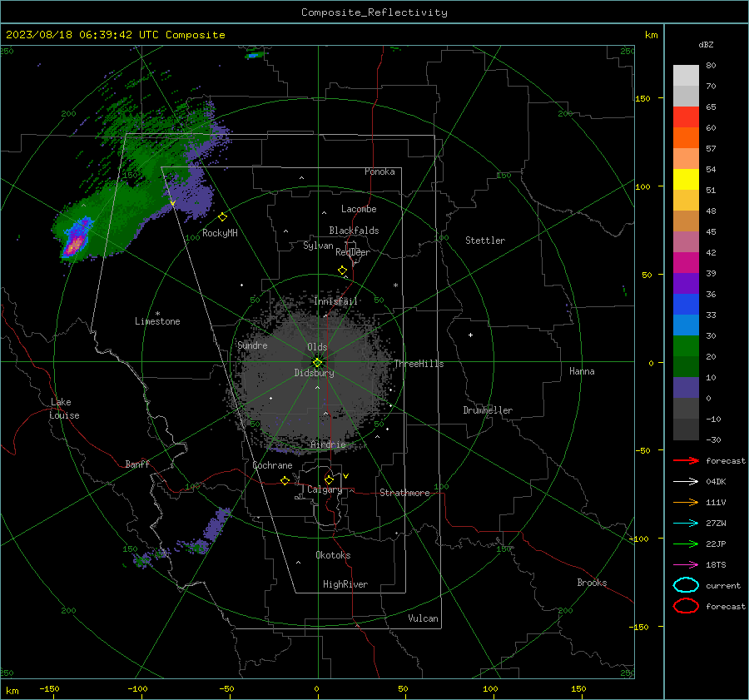749x700 pixels.
Task: Click the yellow radar site marker at center
Action: [318, 362]
